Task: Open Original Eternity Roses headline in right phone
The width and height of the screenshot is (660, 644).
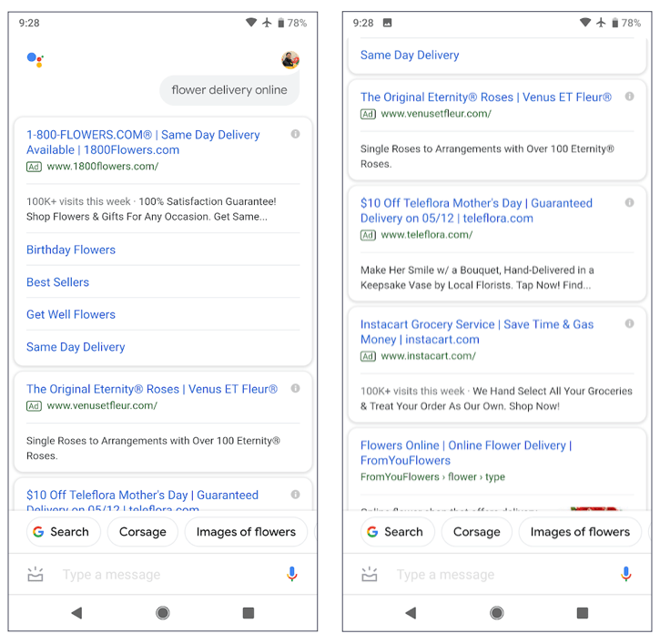Action: click(x=486, y=97)
